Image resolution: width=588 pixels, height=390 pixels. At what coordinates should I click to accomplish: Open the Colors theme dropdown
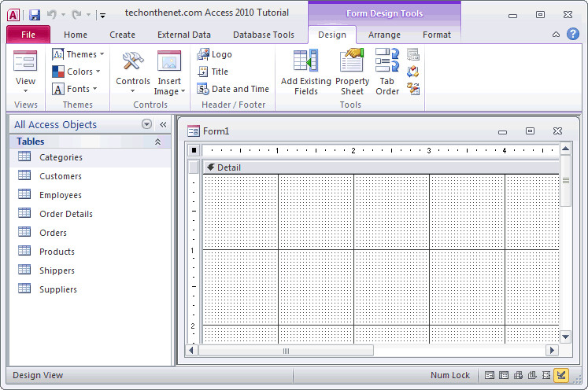pyautogui.click(x=76, y=72)
